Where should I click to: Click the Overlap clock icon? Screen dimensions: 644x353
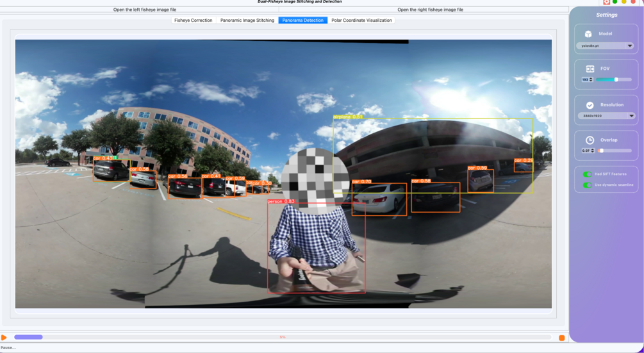pos(590,140)
